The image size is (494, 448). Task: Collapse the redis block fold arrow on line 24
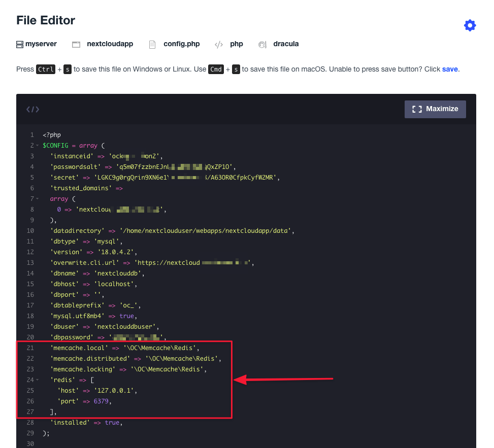tap(38, 380)
